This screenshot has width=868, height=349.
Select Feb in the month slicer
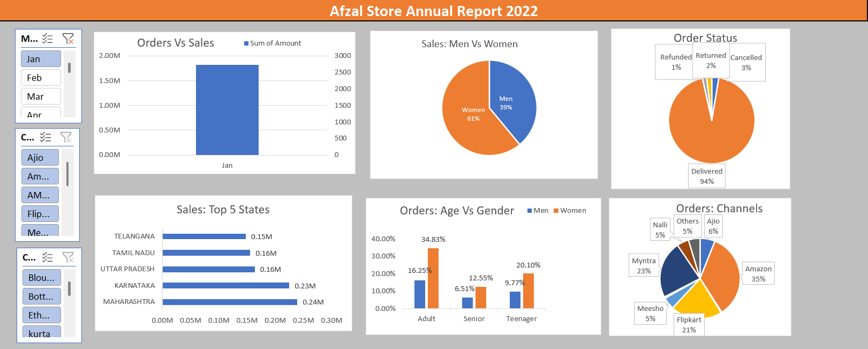(x=41, y=78)
